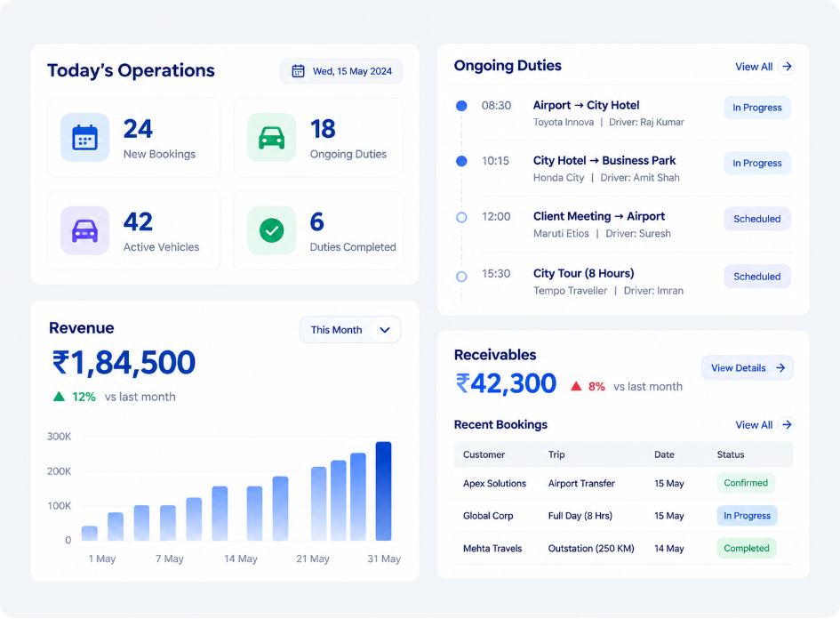Click the View Details receivables button
This screenshot has height=619, width=840.
(748, 367)
